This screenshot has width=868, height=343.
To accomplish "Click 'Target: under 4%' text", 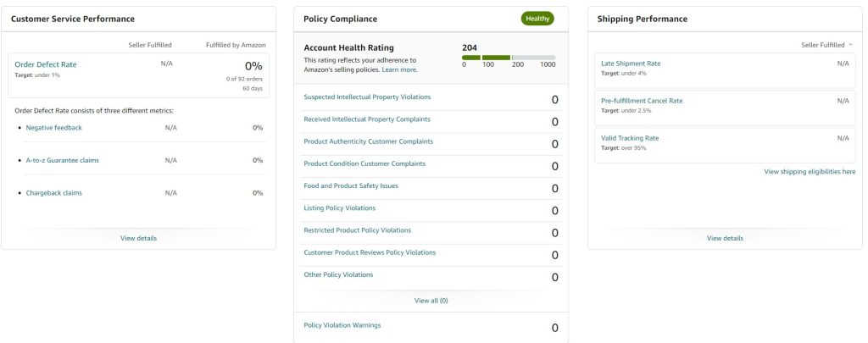I will [624, 73].
